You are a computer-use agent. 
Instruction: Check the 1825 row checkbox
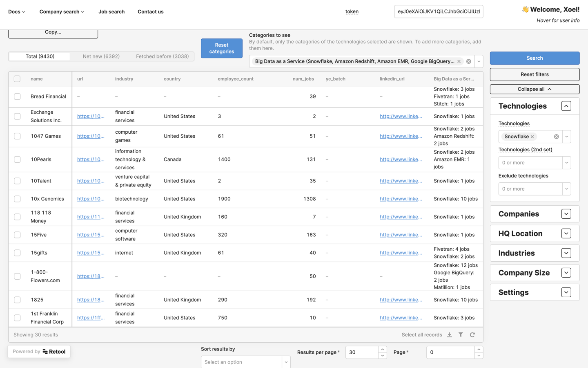[17, 300]
